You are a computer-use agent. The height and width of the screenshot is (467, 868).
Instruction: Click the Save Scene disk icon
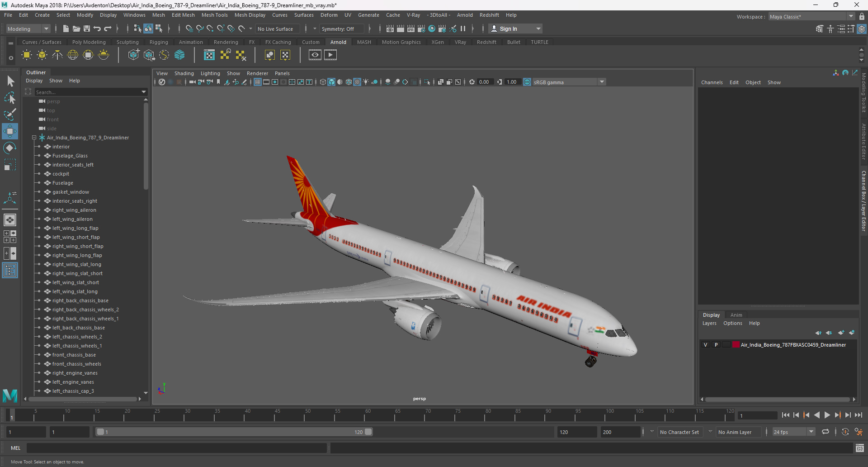tap(87, 29)
